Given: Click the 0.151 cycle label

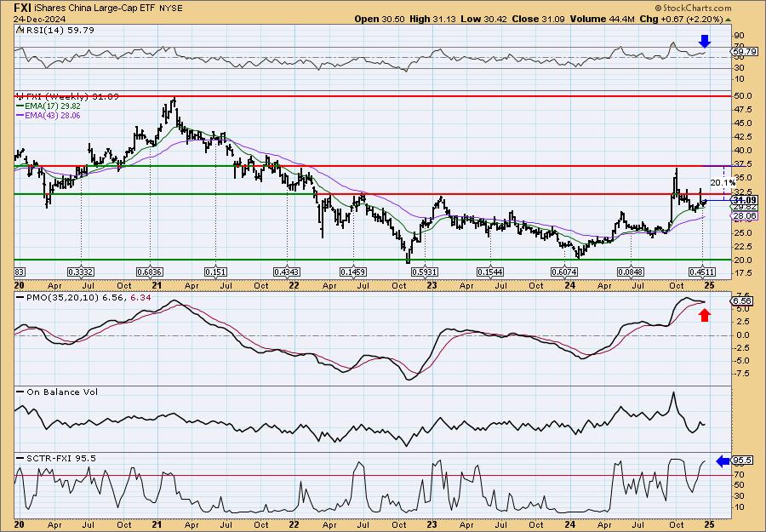Looking at the screenshot, I should point(215,272).
